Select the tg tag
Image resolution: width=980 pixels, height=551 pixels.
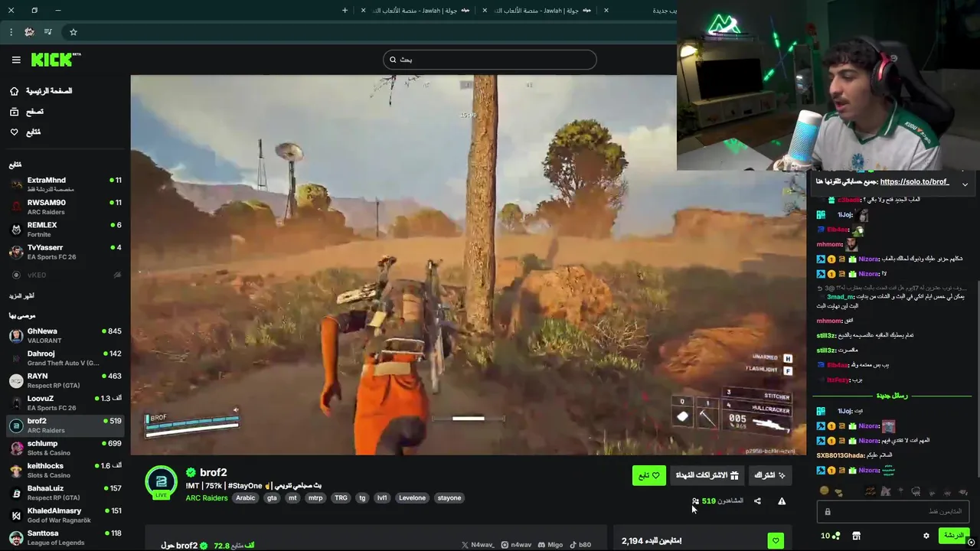click(363, 498)
